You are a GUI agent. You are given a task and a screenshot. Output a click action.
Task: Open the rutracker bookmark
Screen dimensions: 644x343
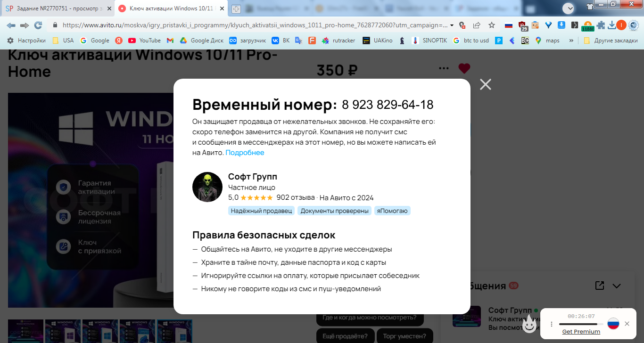[339, 41]
